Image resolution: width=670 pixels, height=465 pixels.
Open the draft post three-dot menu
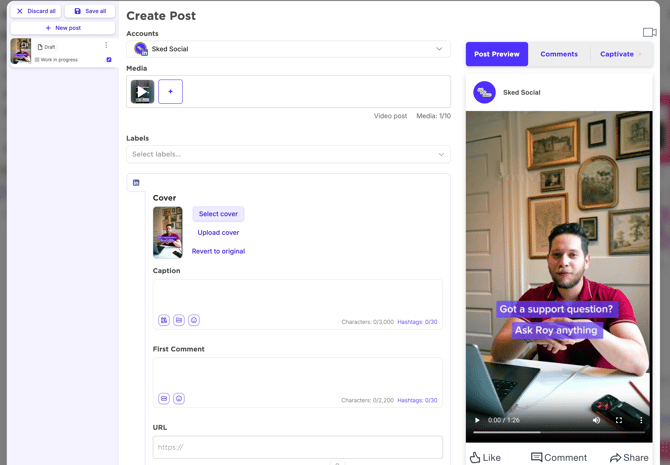point(106,46)
